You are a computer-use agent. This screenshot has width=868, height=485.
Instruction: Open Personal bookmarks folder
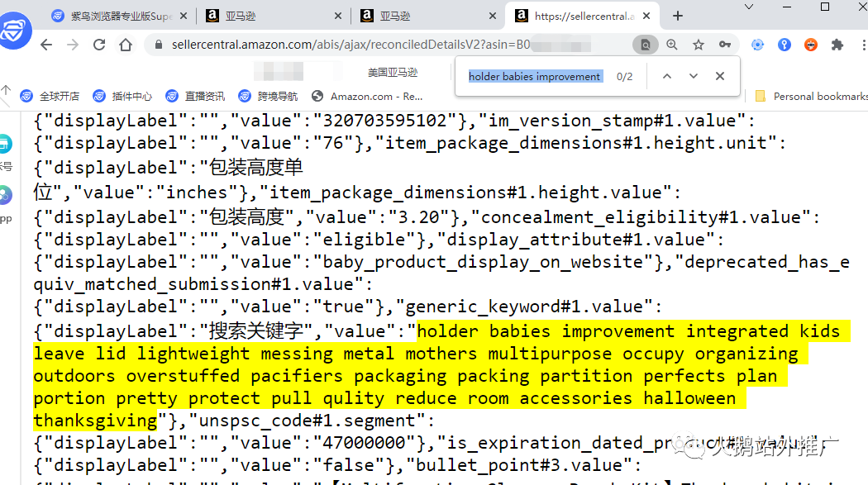click(x=811, y=96)
